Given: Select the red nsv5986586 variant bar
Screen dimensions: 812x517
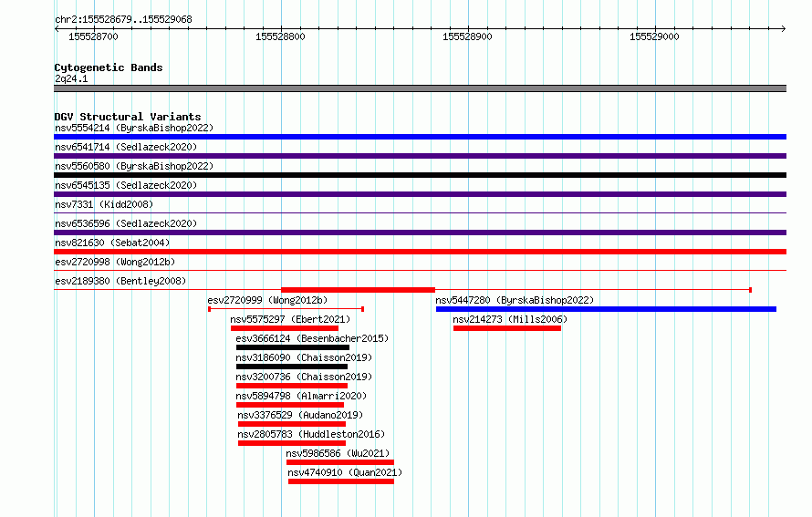Looking at the screenshot, I should [x=340, y=462].
